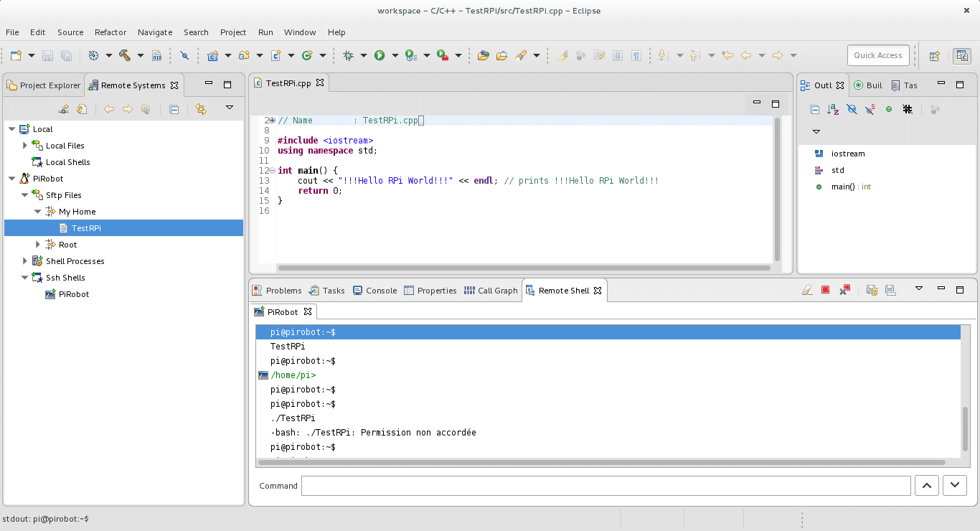The image size is (980, 531).
Task: Expand the Shell Processes node
Action: click(x=24, y=261)
